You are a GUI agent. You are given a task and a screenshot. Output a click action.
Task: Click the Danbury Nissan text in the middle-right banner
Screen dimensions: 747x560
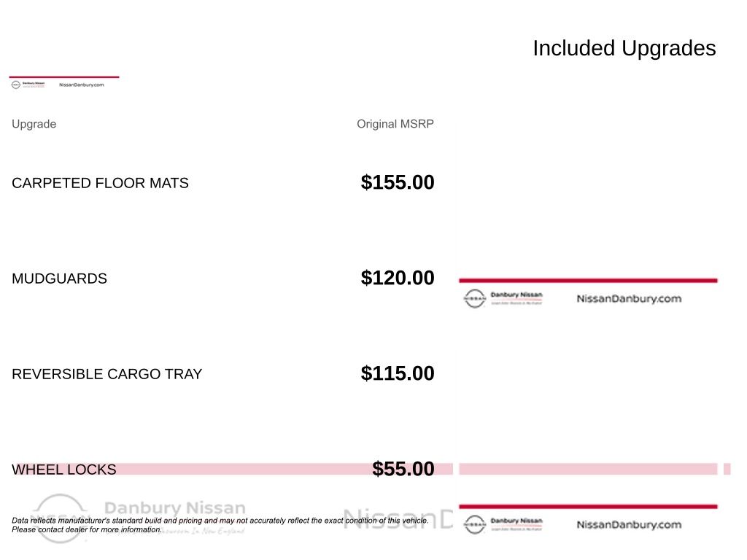coord(516,295)
